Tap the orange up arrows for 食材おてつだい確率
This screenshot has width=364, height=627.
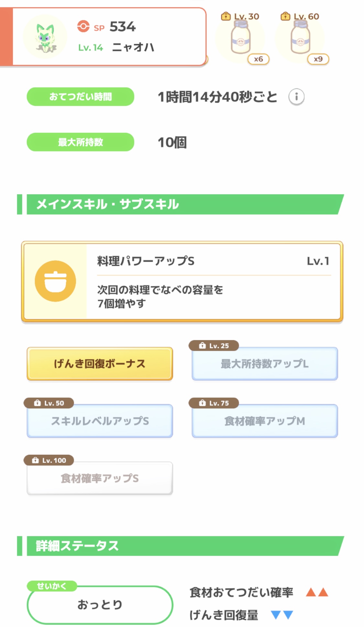(x=317, y=592)
